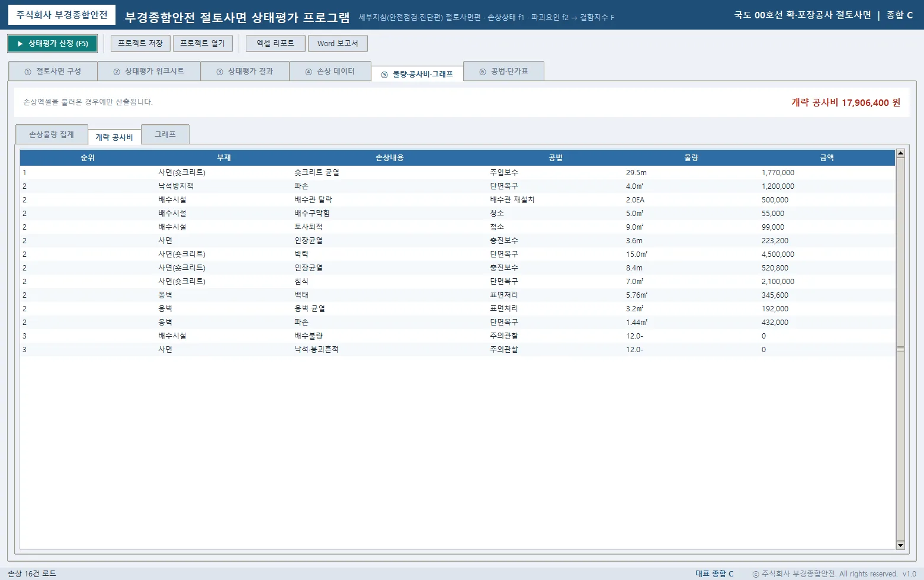Click 공법 column header
Screen dimensions: 924x580
point(556,157)
